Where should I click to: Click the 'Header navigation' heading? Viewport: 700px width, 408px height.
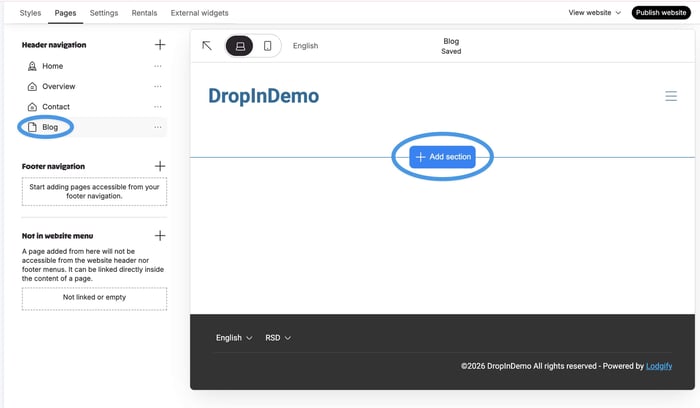point(54,45)
